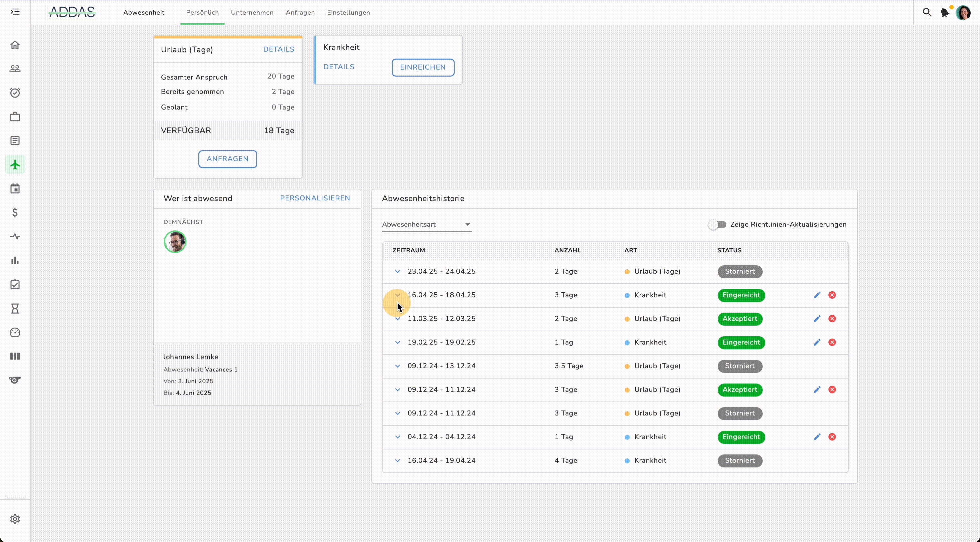Click the hourglass icon in sidebar
The height and width of the screenshot is (542, 980).
(15, 308)
